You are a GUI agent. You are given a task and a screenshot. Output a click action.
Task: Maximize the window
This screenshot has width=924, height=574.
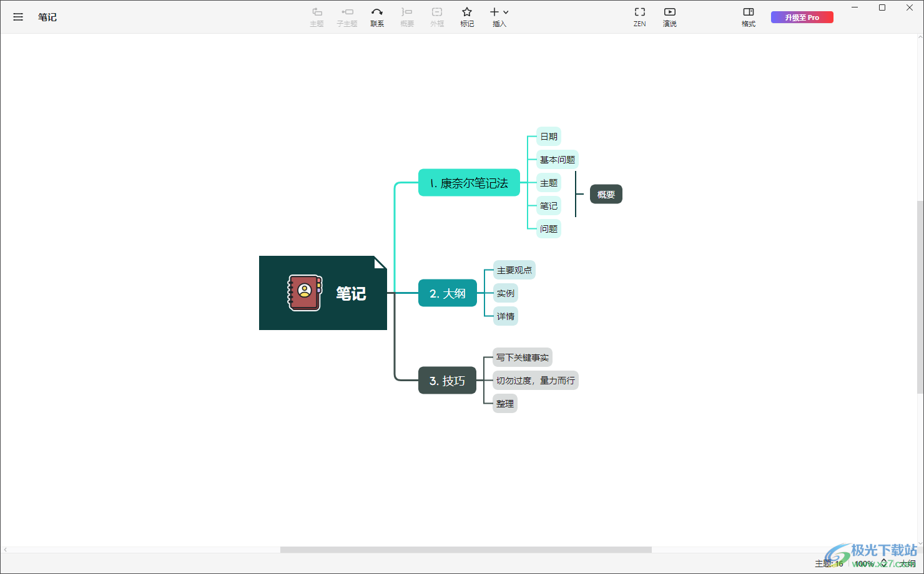coord(882,7)
